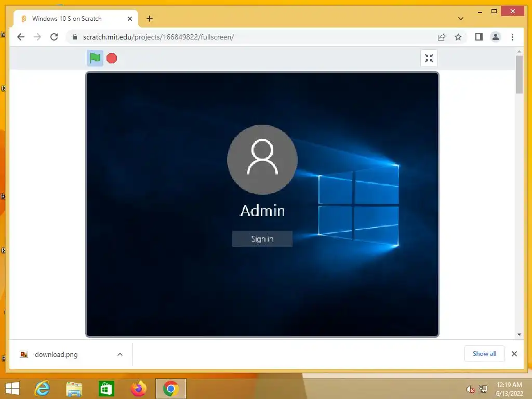
Task: Open the Windows Store from the taskbar
Action: click(x=106, y=389)
